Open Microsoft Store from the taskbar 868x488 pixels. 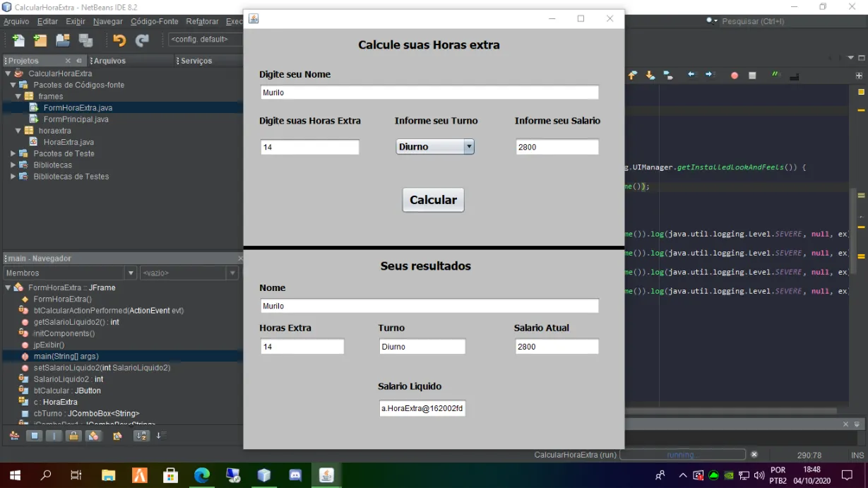(x=170, y=475)
